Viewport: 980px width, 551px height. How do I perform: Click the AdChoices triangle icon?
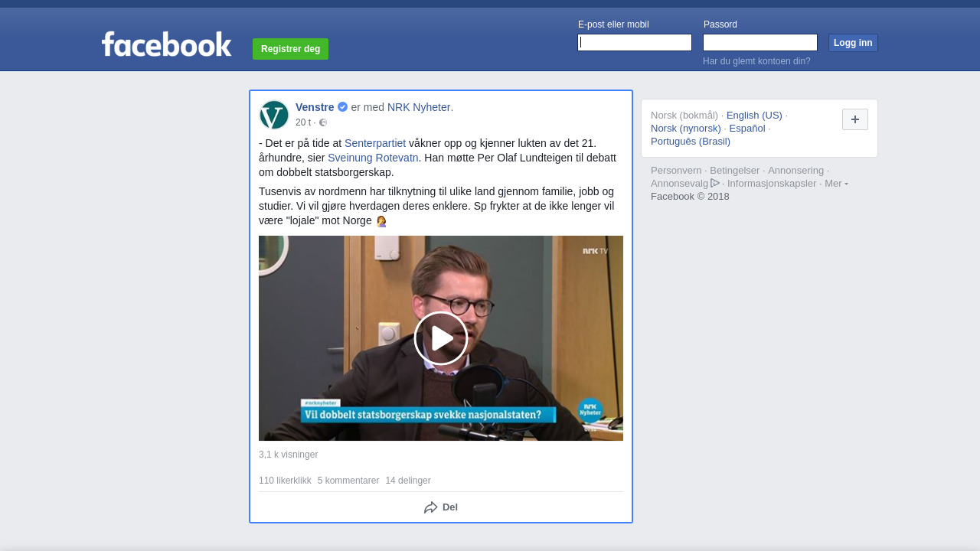coord(715,183)
